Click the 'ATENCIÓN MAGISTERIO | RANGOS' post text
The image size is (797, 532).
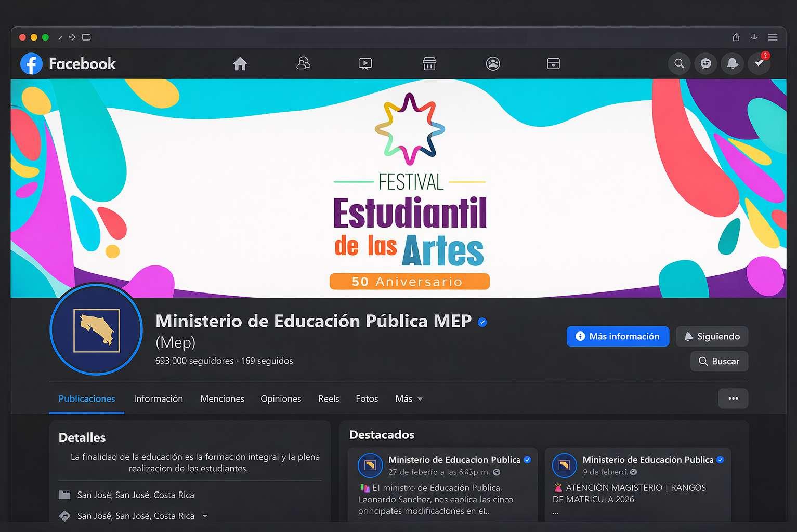point(629,494)
